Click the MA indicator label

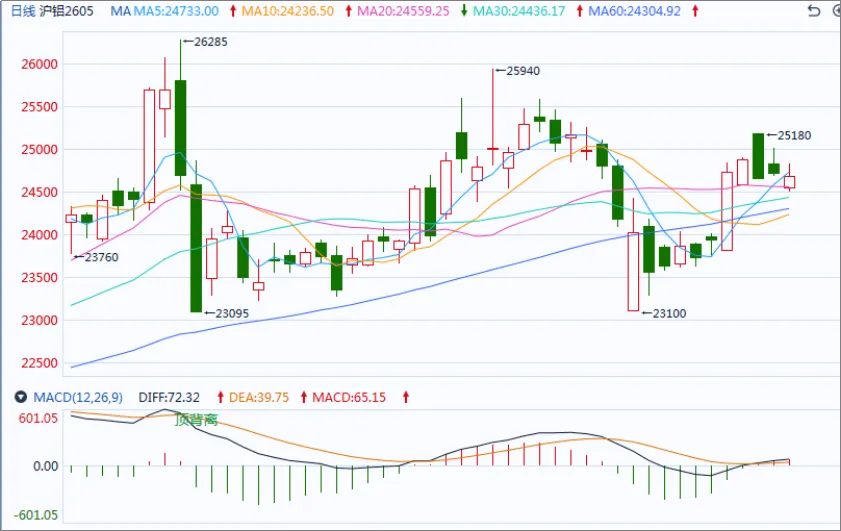[120, 11]
